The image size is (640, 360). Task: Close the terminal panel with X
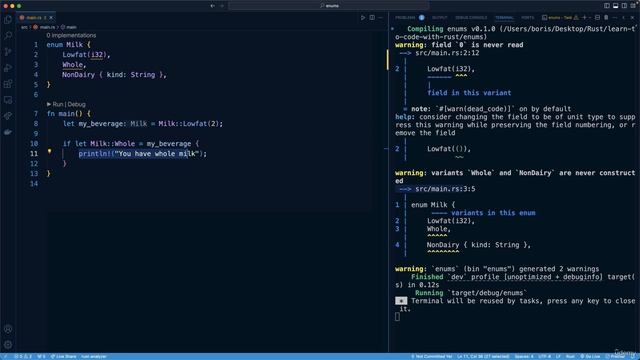pos(632,18)
